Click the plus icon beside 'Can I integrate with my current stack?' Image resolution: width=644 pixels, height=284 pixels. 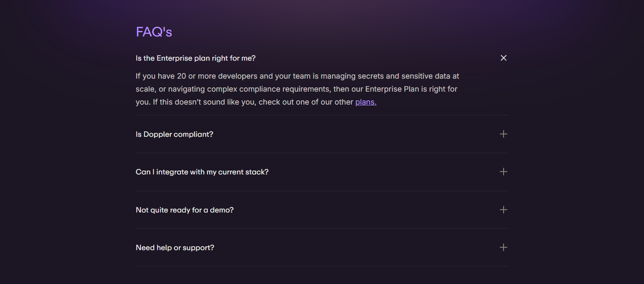pyautogui.click(x=504, y=171)
